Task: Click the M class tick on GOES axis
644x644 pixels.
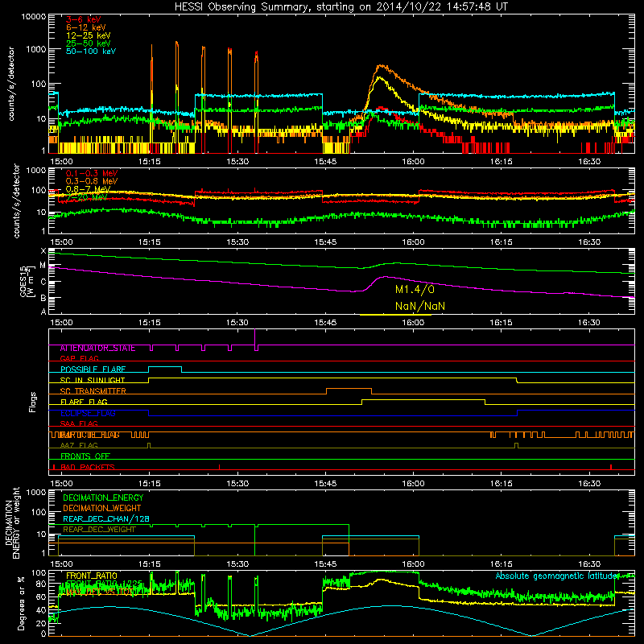Action: pos(43,266)
